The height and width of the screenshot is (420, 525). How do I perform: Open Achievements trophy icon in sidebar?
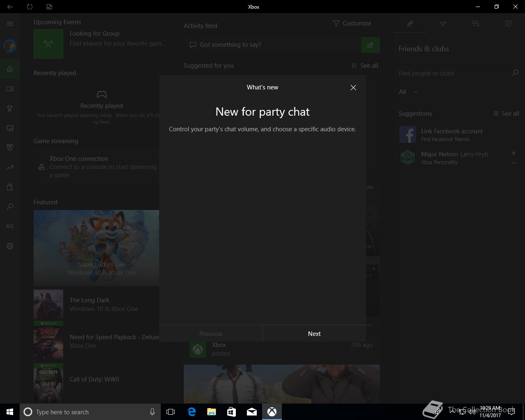click(x=10, y=108)
